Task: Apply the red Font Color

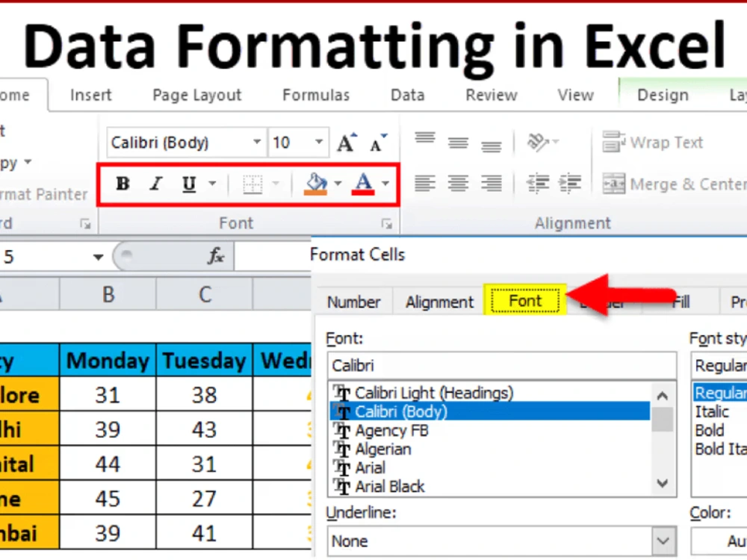Action: click(364, 184)
